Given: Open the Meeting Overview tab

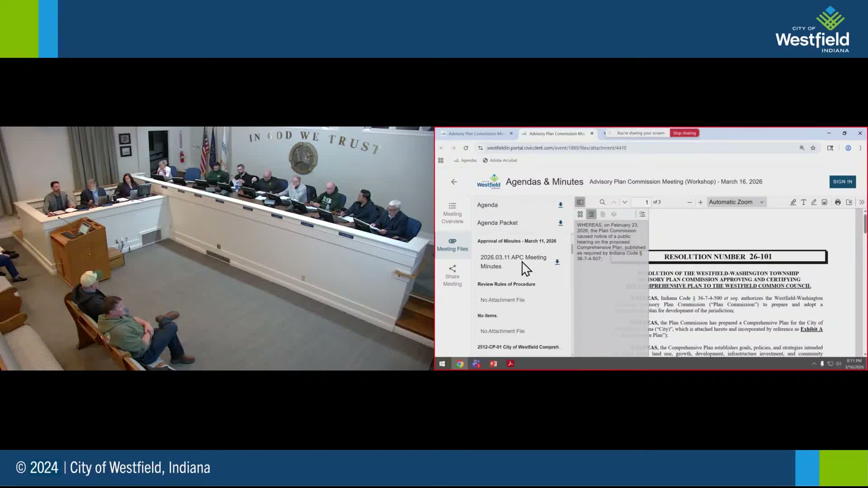Looking at the screenshot, I should click(x=452, y=213).
